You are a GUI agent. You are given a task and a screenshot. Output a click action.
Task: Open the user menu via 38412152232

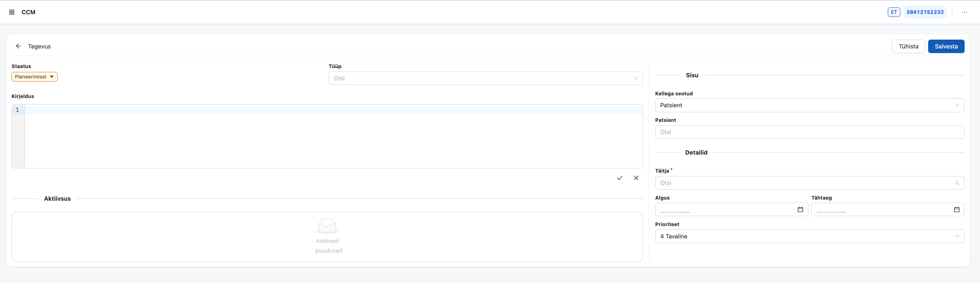[x=925, y=12]
